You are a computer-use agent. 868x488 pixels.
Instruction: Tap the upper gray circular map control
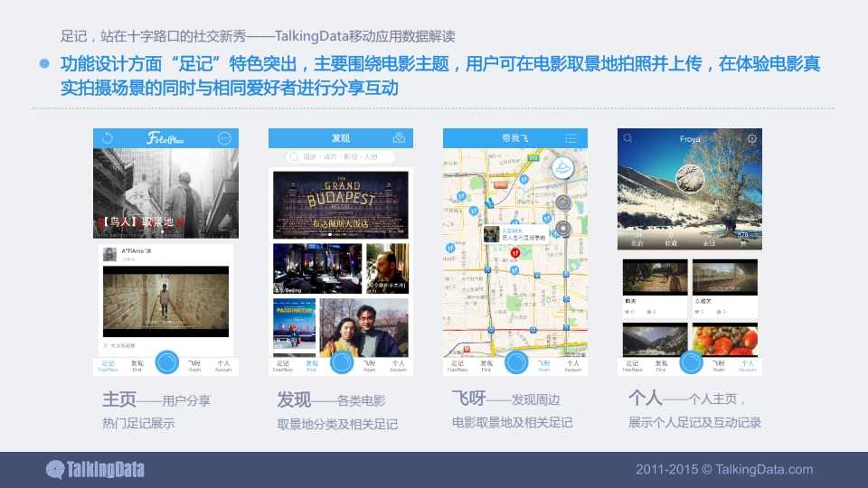563,202
